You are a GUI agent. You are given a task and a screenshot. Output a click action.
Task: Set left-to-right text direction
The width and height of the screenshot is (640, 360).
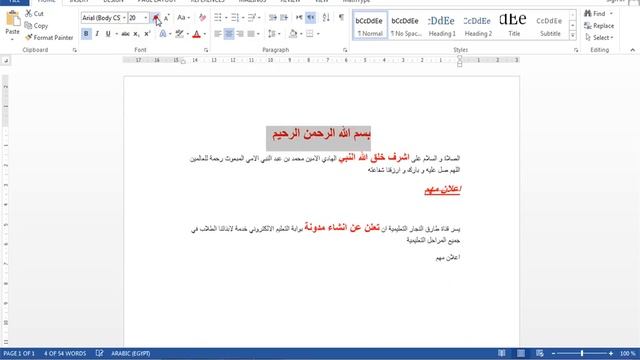click(299, 18)
